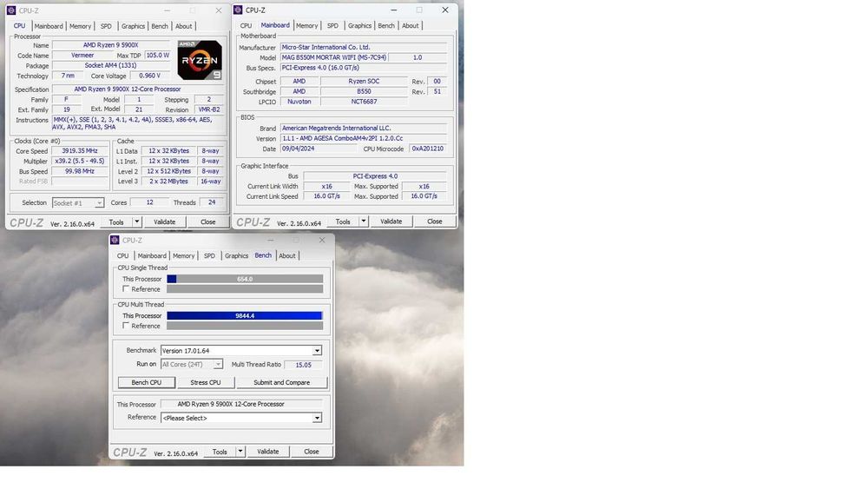Click the Multi Thread Ratio 15.05 value
This screenshot has height=489, width=868.
point(303,365)
